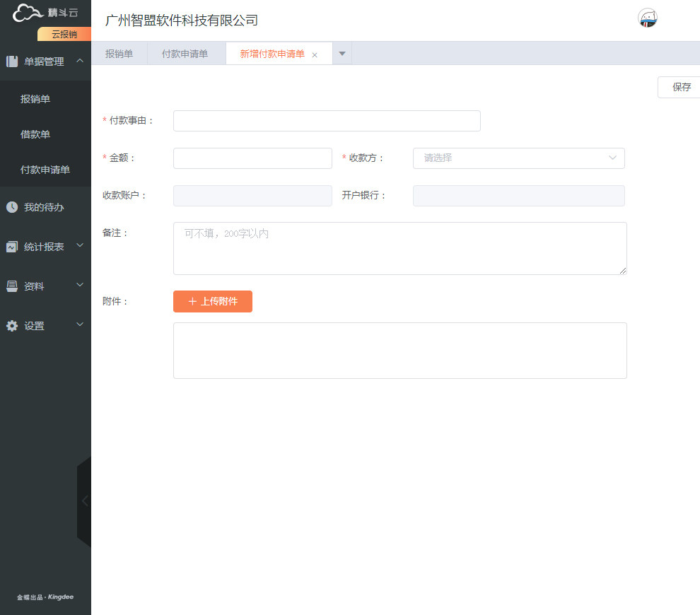700x615 pixels.
Task: Click the 设置 gear icon
Action: 12,326
